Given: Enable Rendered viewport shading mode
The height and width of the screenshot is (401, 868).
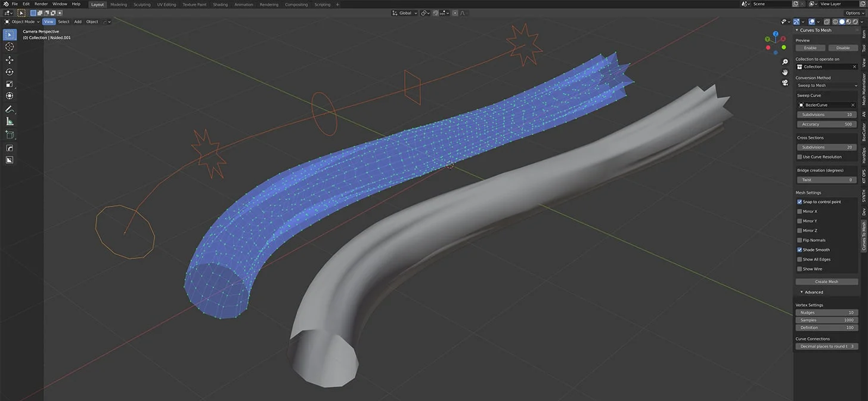Looking at the screenshot, I should click(x=855, y=21).
